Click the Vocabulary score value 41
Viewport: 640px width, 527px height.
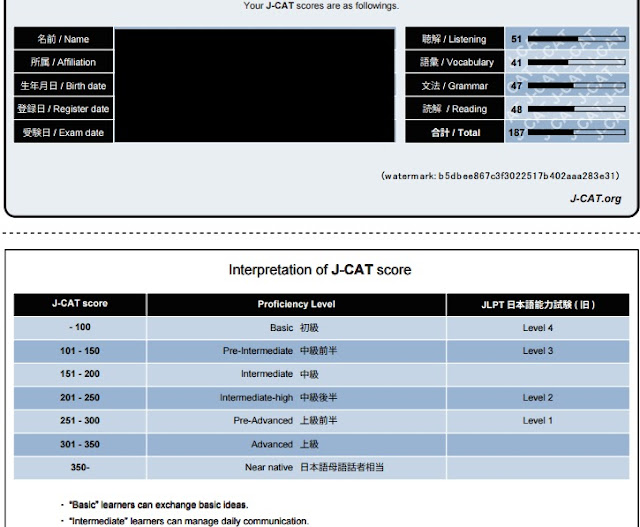516,62
